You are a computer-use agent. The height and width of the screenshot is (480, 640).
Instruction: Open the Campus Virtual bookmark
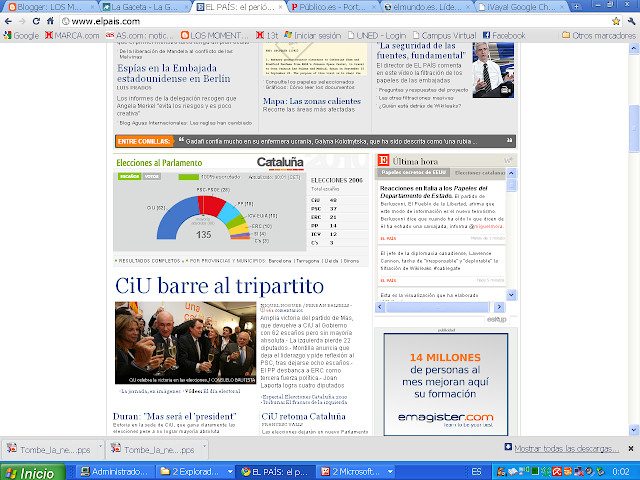point(444,36)
